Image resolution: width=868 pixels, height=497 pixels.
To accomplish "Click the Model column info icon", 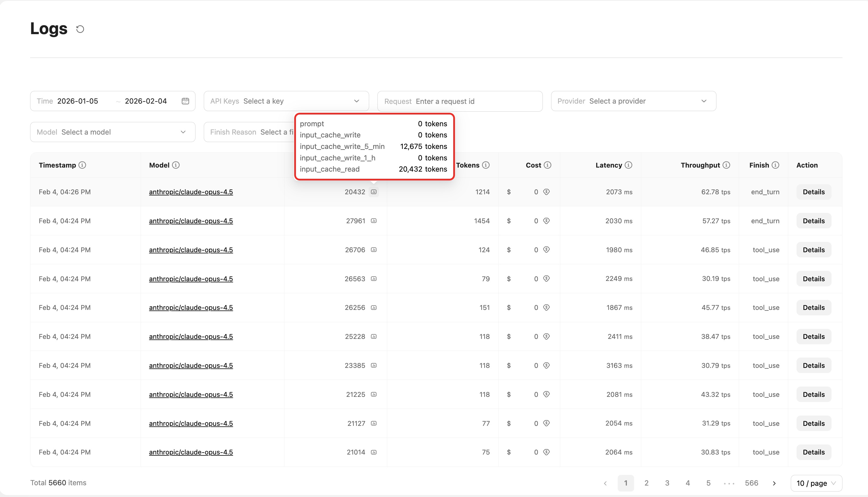I will [176, 165].
